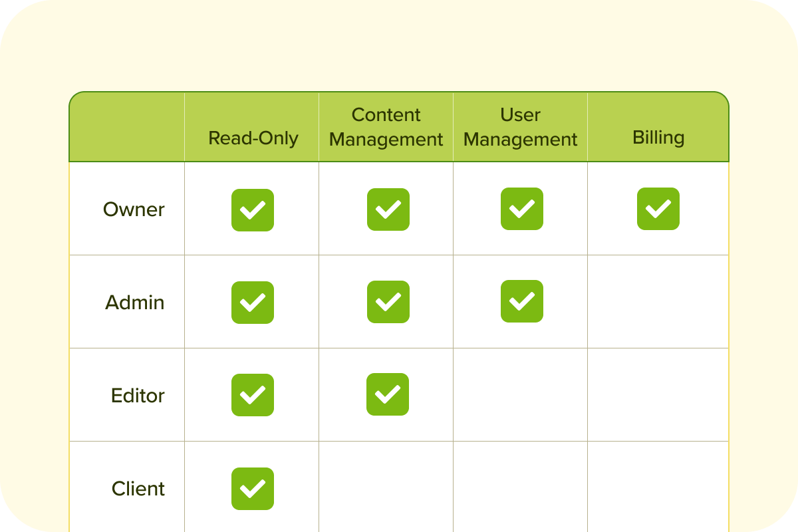
Task: Toggle Owner's Content Management checkbox
Action: pyautogui.click(x=388, y=209)
